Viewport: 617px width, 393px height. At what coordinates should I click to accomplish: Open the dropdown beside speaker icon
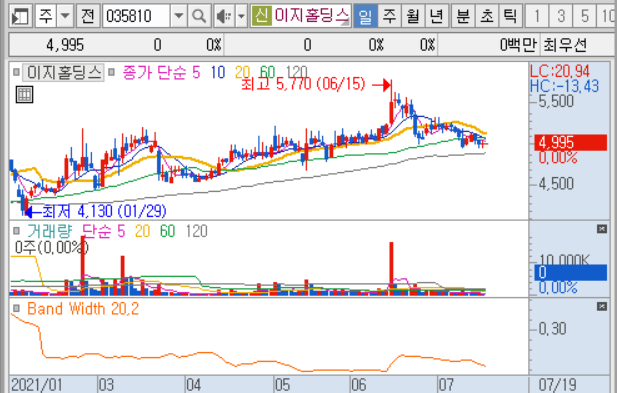[x=241, y=16]
